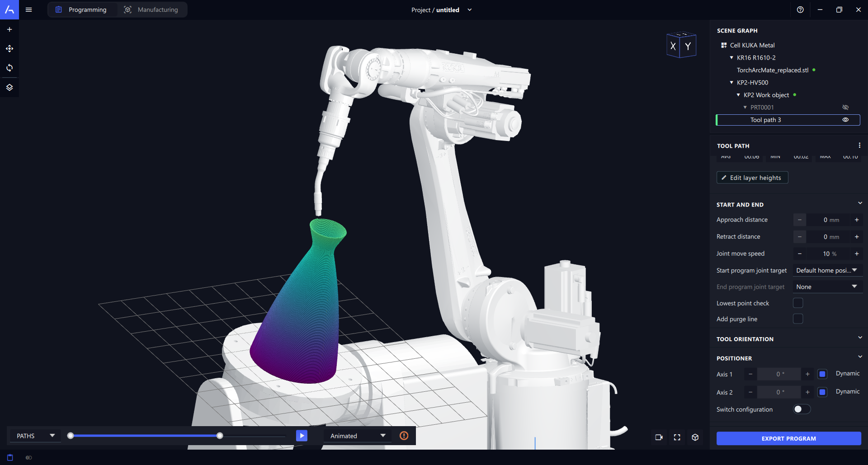
Task: Click the Aibuild logo icon
Action: [9, 9]
